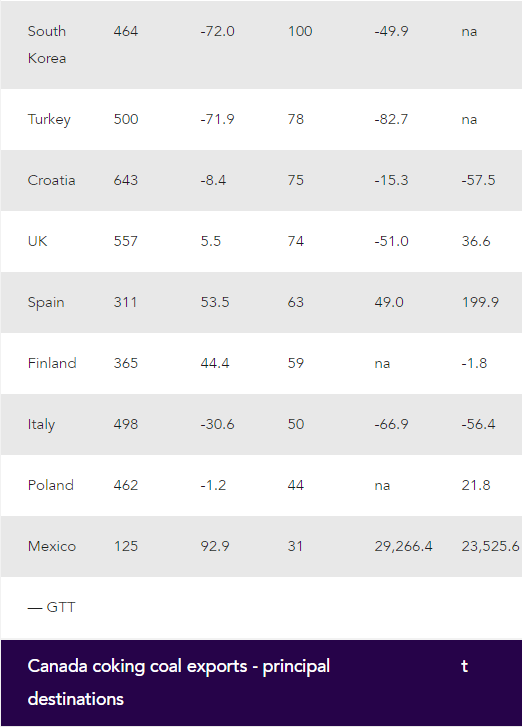This screenshot has width=522, height=727.
Task: Click UK value 36.6
Action: point(476,241)
